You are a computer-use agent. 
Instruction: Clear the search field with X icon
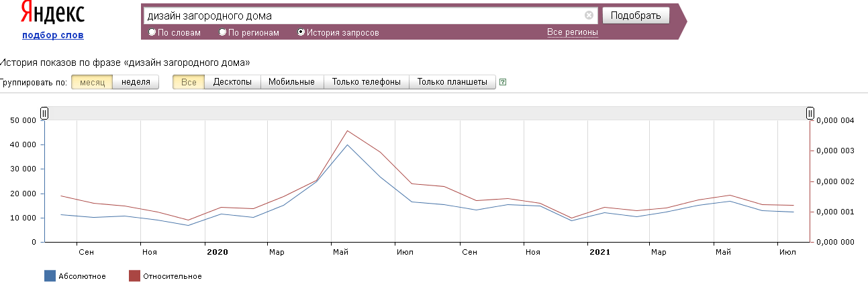(589, 15)
